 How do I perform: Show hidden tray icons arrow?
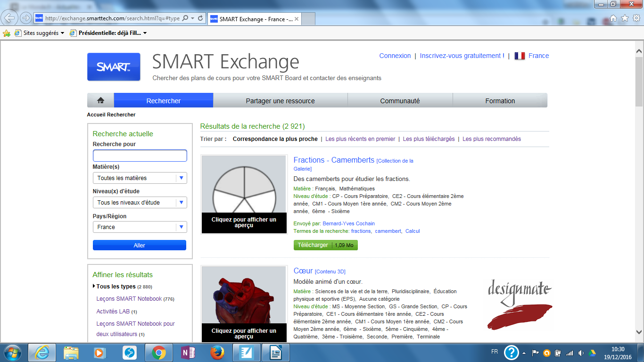coord(525,352)
